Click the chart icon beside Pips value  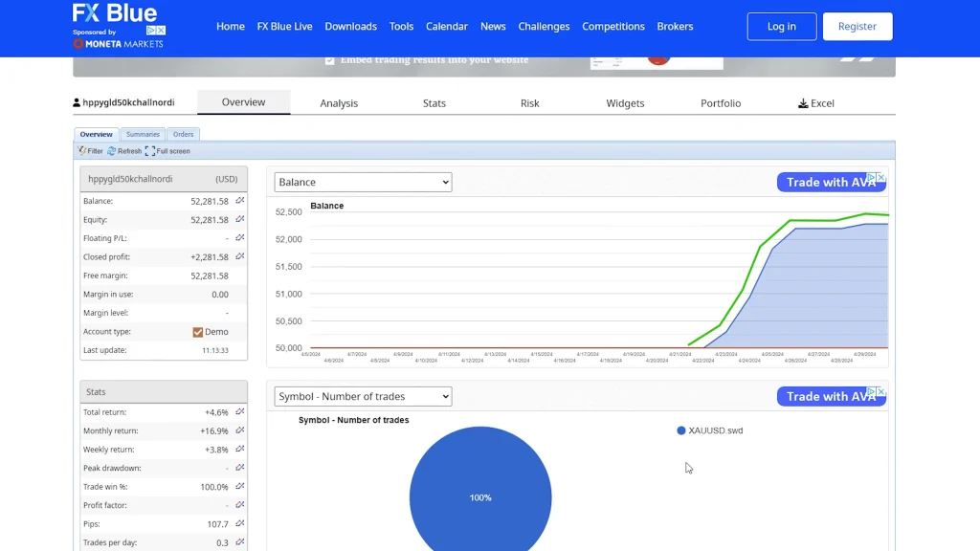click(x=240, y=524)
